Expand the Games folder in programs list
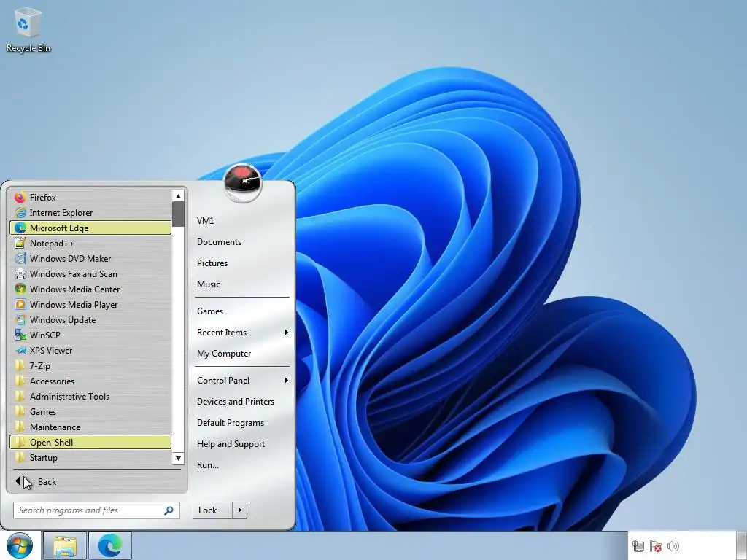This screenshot has height=560, width=747. click(x=90, y=412)
